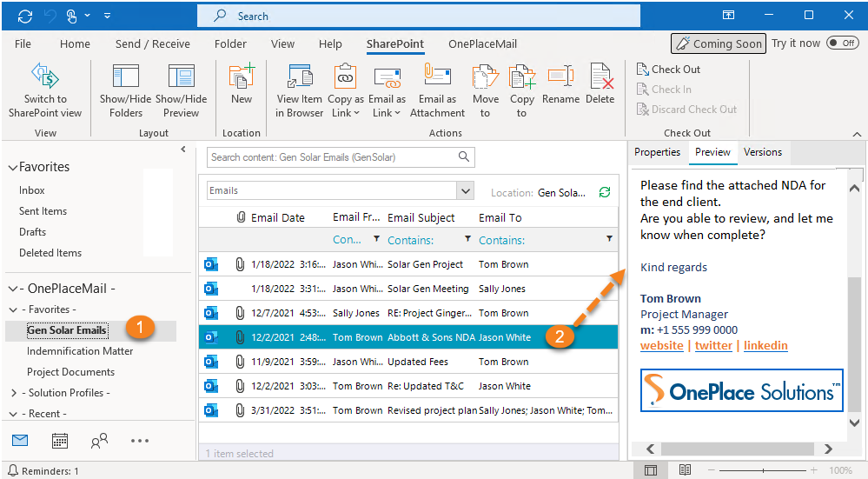Switch to the Versions tab
The image size is (868, 479).
(763, 152)
